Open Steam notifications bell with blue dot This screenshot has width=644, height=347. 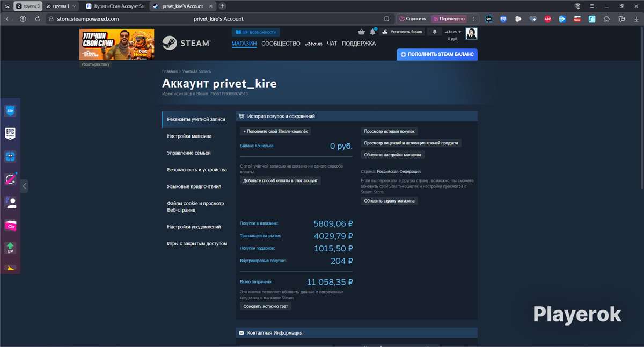(x=372, y=32)
